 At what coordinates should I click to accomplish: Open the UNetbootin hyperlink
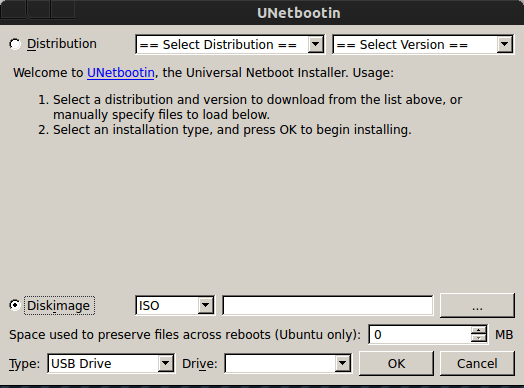click(x=121, y=73)
